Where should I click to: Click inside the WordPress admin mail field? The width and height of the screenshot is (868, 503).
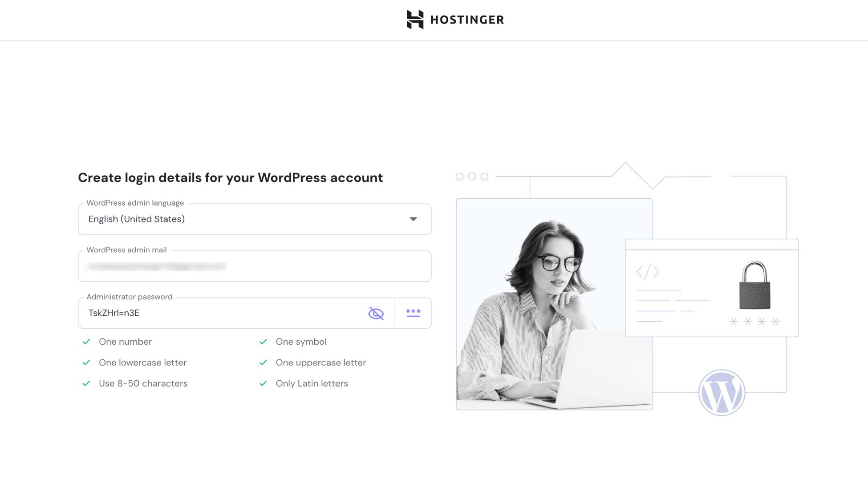(x=254, y=266)
